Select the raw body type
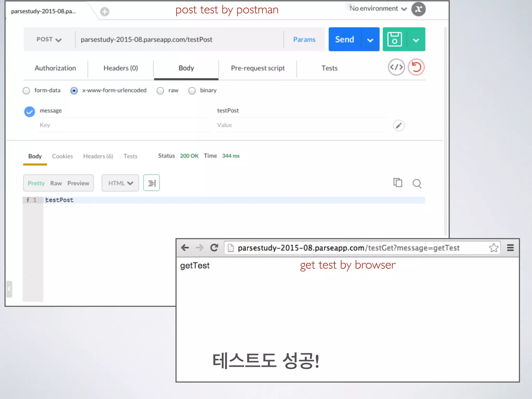The image size is (532, 399). click(160, 91)
